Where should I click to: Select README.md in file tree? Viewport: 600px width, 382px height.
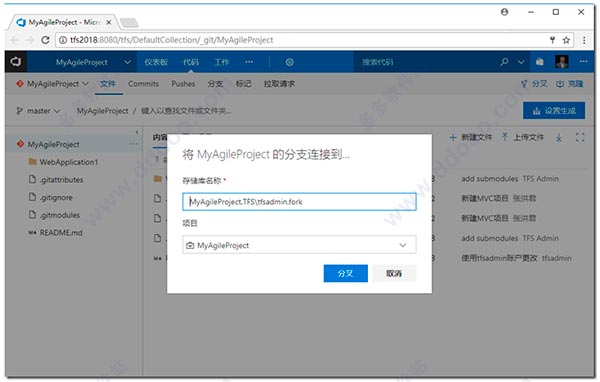click(60, 233)
